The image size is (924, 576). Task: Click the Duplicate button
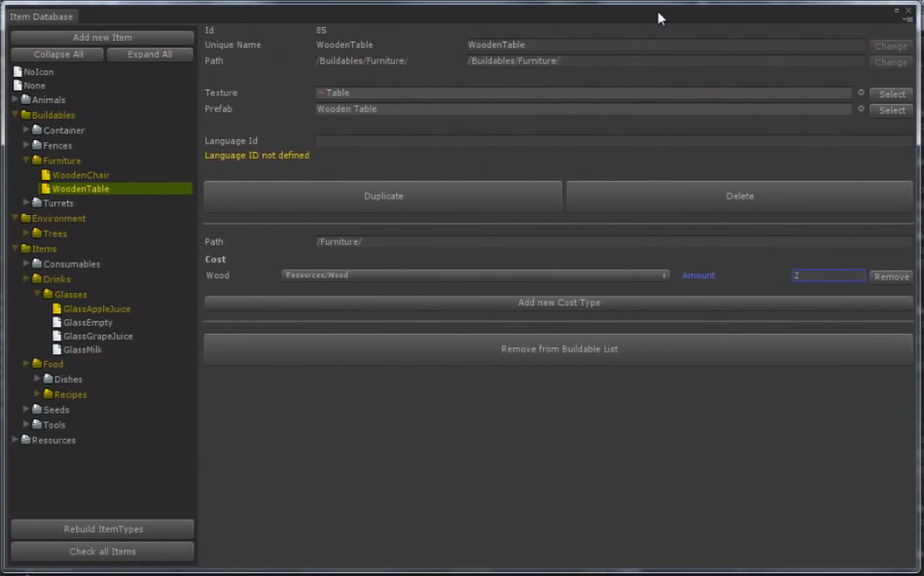coord(383,196)
